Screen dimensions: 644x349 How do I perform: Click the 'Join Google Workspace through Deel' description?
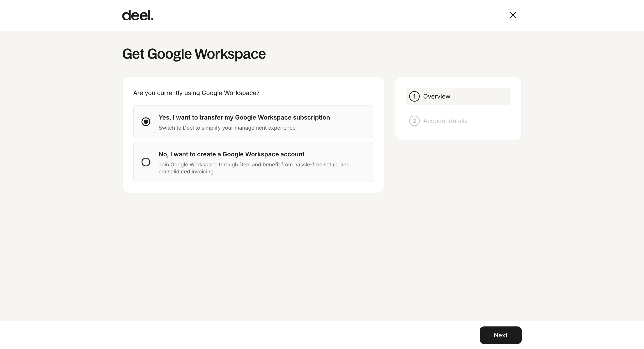pyautogui.click(x=254, y=168)
